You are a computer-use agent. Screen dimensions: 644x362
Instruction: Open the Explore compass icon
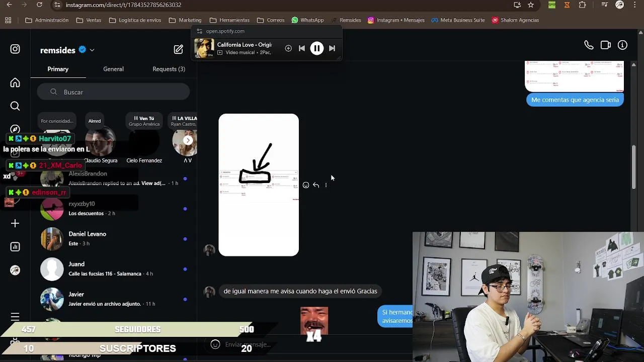click(x=15, y=129)
